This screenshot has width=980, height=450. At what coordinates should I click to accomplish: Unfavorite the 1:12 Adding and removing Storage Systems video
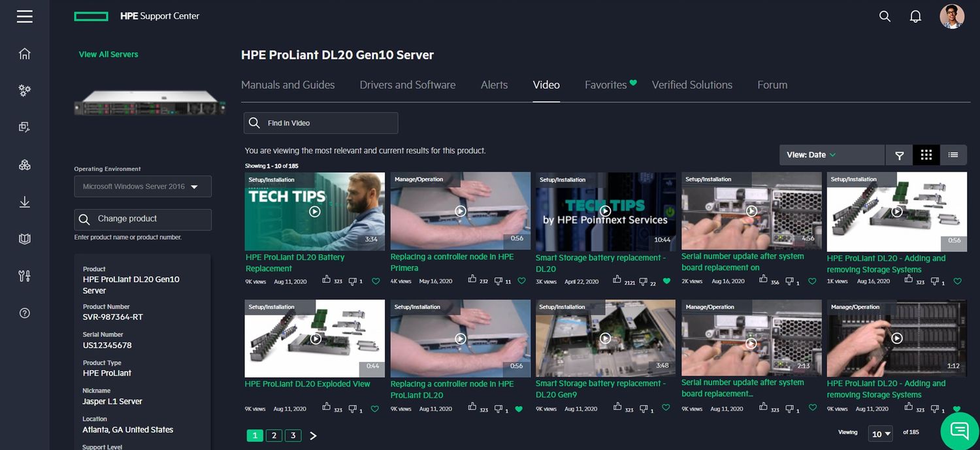click(x=957, y=409)
